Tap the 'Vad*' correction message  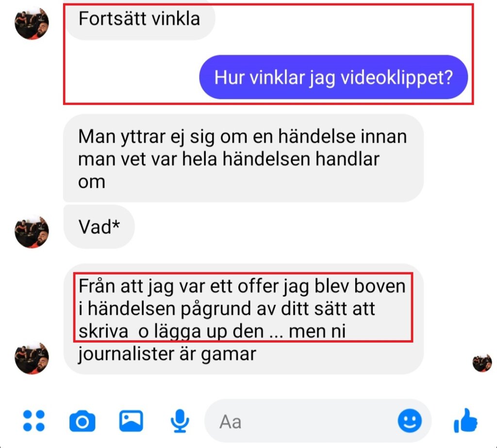[99, 227]
